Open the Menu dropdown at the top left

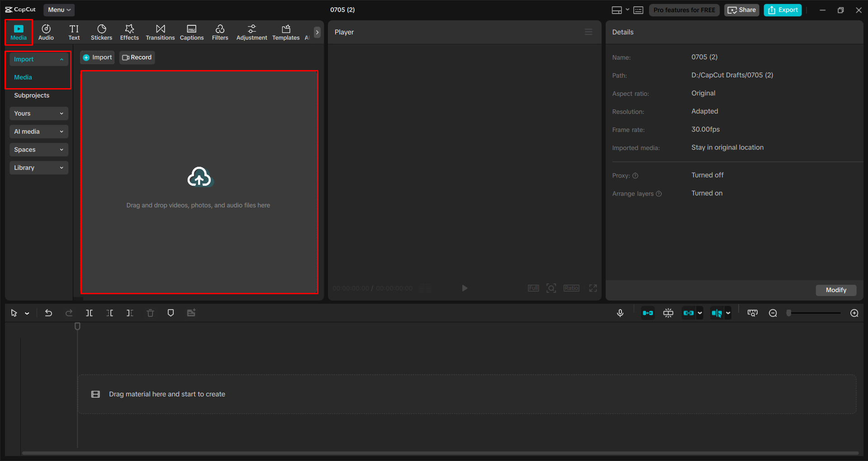coord(59,9)
